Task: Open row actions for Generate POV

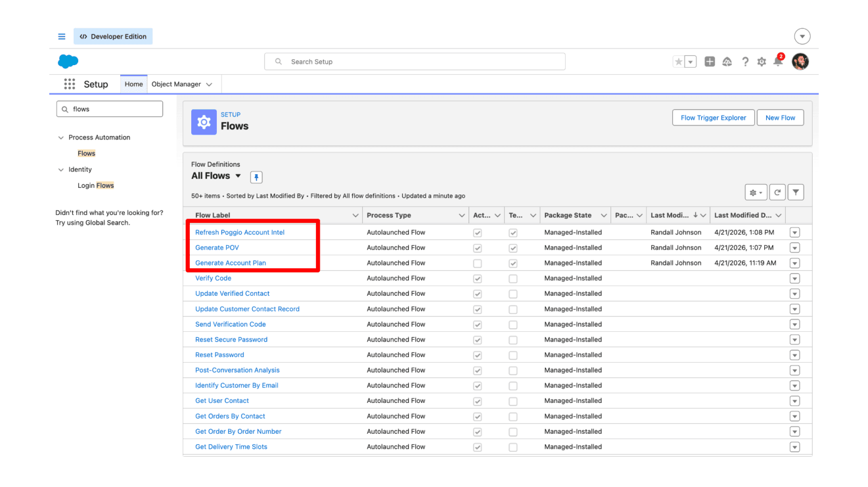Action: [x=794, y=248]
